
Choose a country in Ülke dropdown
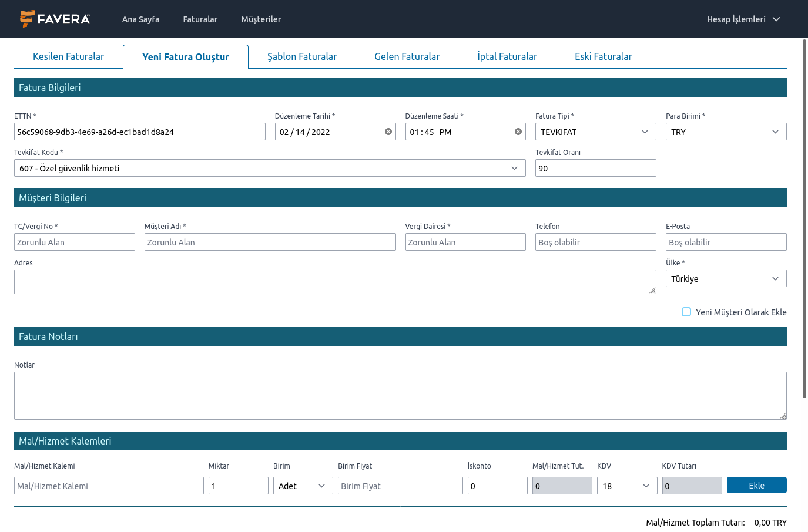tap(726, 278)
